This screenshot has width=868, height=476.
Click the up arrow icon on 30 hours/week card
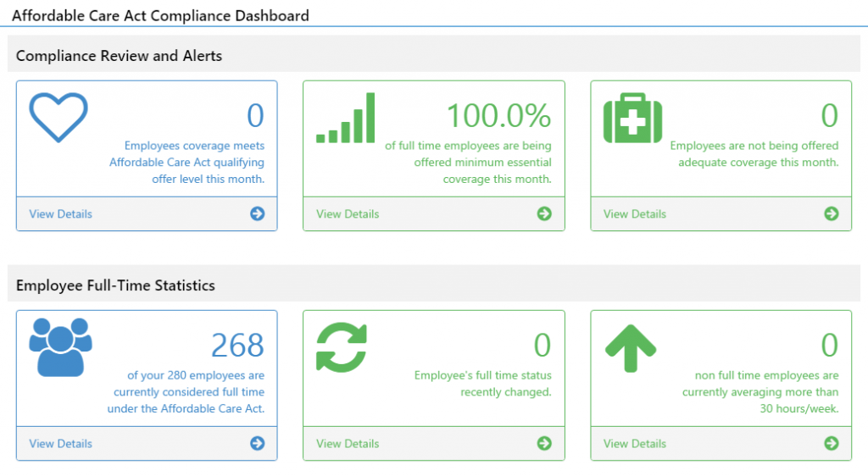click(x=631, y=348)
